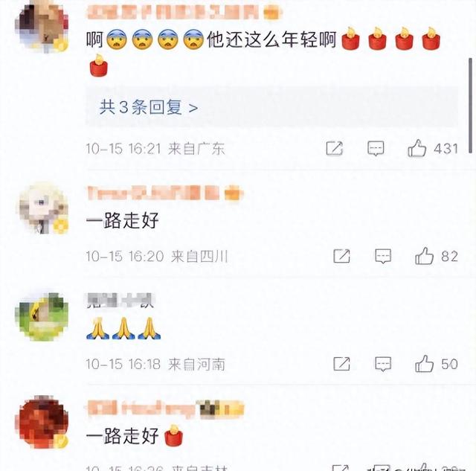Viewport: 476px width, 471px height.
Task: Reply to the comment from 河南
Action: [x=383, y=364]
